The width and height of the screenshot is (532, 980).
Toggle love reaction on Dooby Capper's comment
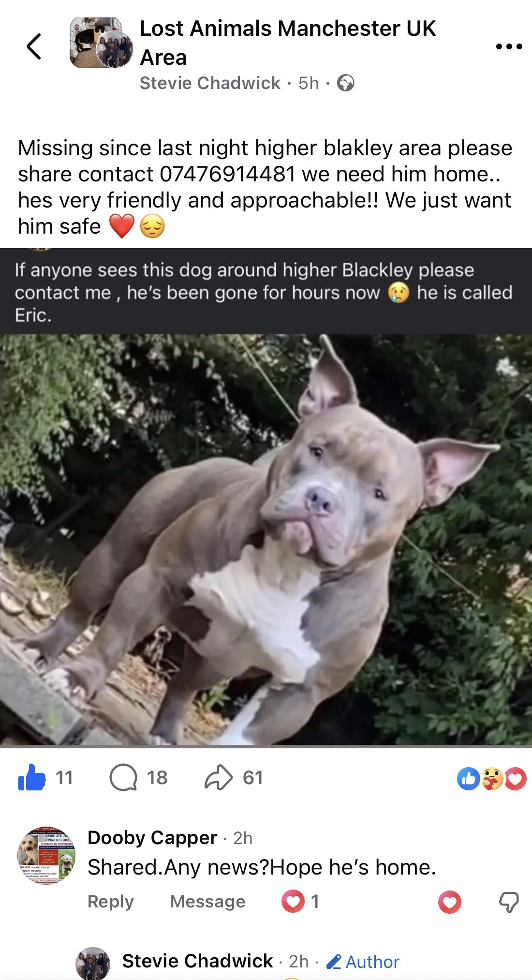pos(450,902)
